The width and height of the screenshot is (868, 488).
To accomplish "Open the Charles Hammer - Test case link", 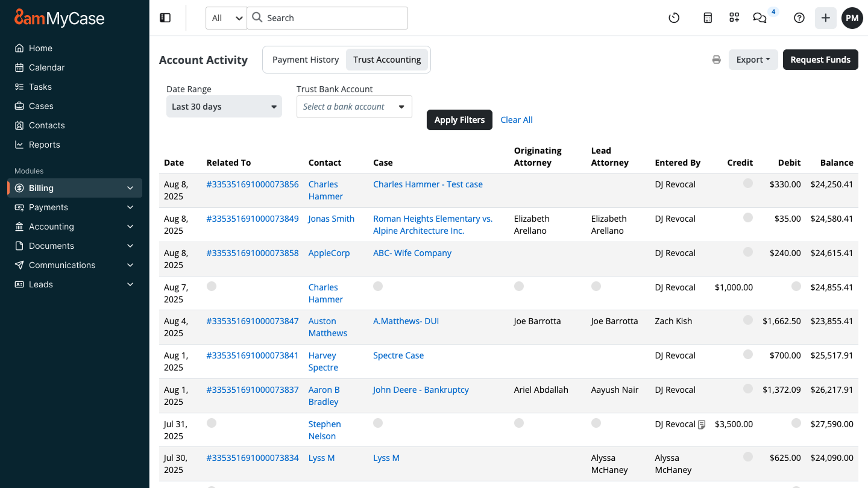I will 428,184.
